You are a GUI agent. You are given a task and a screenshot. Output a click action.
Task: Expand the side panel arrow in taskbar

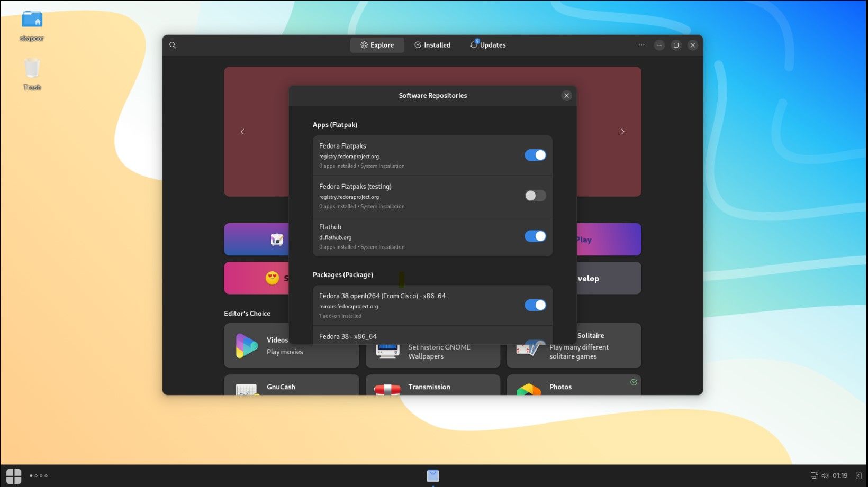[x=858, y=475]
